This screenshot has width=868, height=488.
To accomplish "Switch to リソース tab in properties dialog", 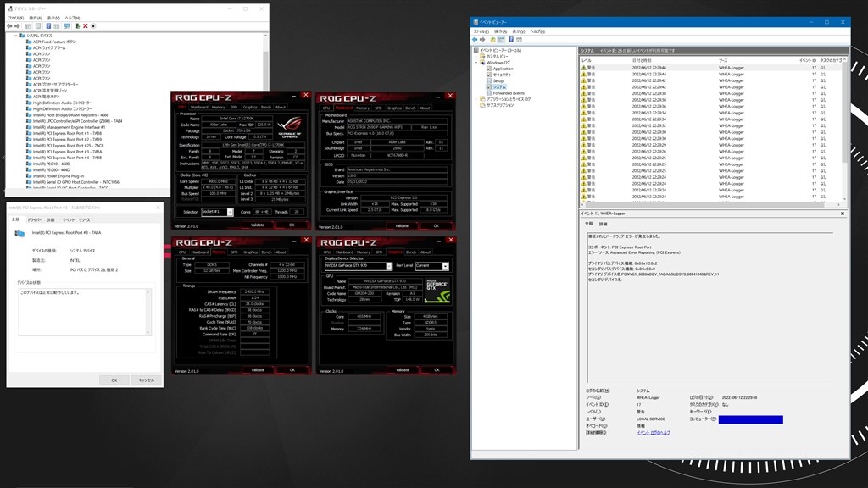I will 84,219.
